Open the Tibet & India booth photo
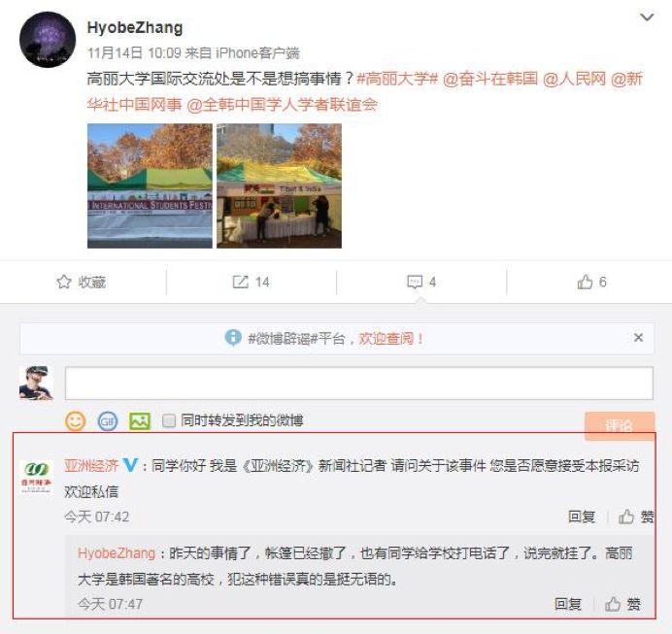672x634 pixels. [x=279, y=185]
